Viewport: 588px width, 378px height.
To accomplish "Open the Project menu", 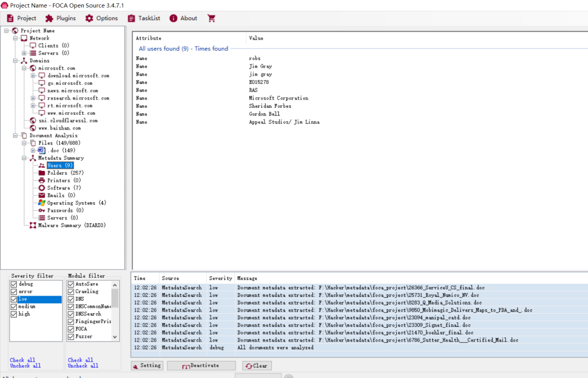I will pos(21,19).
